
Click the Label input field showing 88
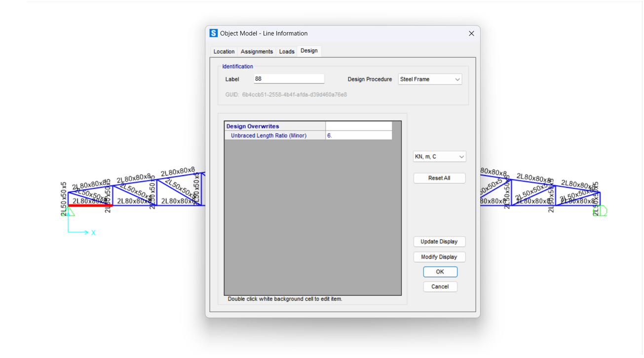[x=289, y=79]
